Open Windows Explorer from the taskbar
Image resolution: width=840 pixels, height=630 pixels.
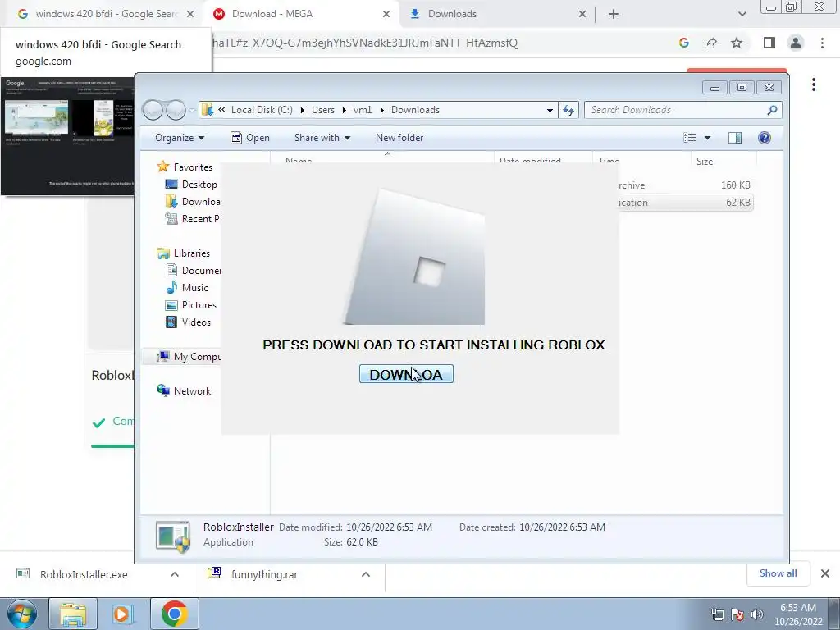coord(73,614)
